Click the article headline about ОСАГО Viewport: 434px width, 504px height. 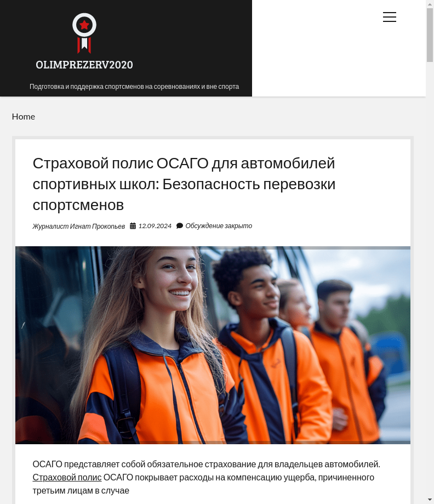(184, 184)
